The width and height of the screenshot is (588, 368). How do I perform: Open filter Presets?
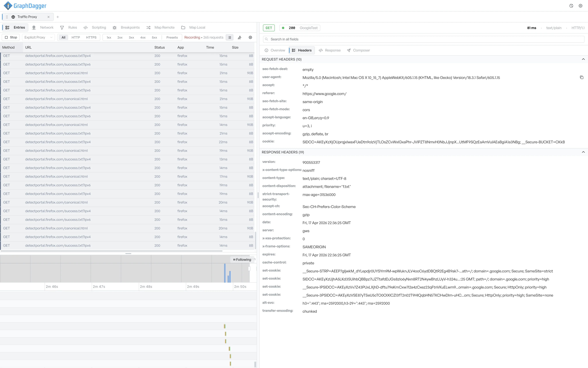pos(172,38)
